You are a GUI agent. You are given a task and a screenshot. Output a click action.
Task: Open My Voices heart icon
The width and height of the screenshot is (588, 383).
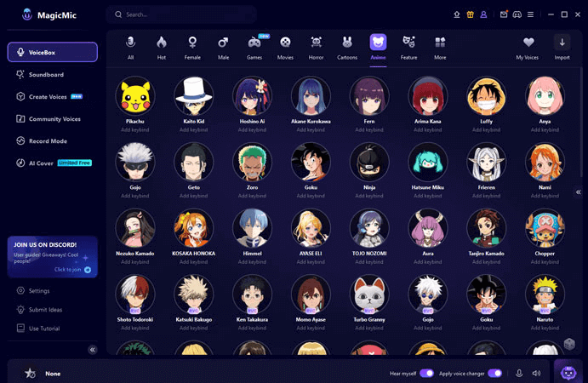pos(528,43)
